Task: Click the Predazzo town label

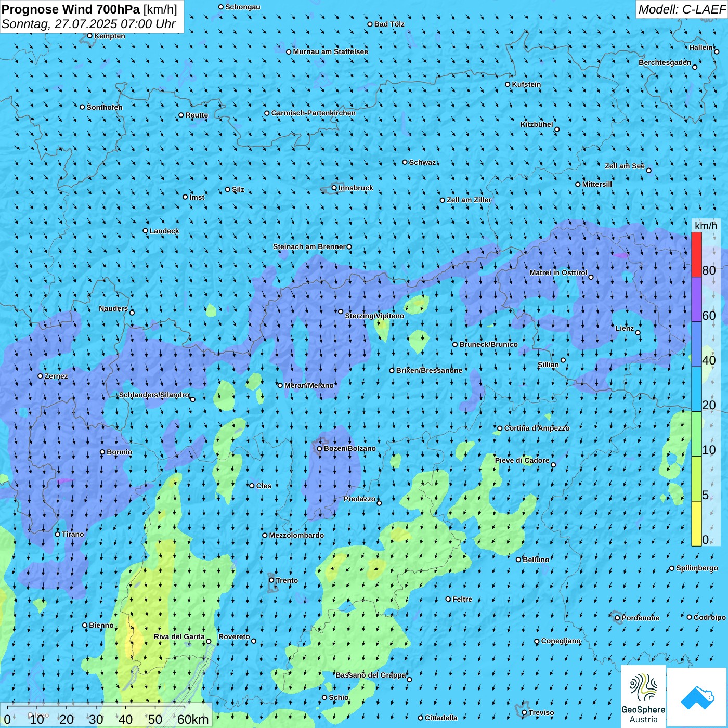Action: click(359, 499)
